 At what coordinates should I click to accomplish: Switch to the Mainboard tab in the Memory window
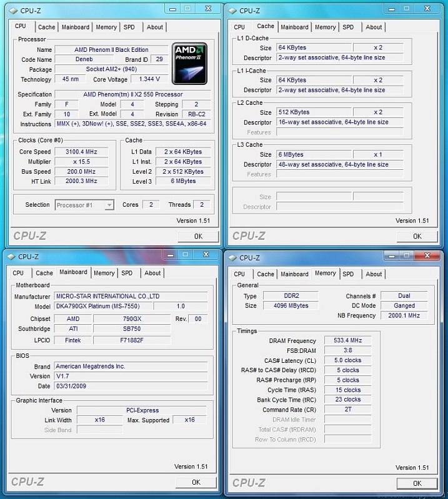click(x=294, y=274)
